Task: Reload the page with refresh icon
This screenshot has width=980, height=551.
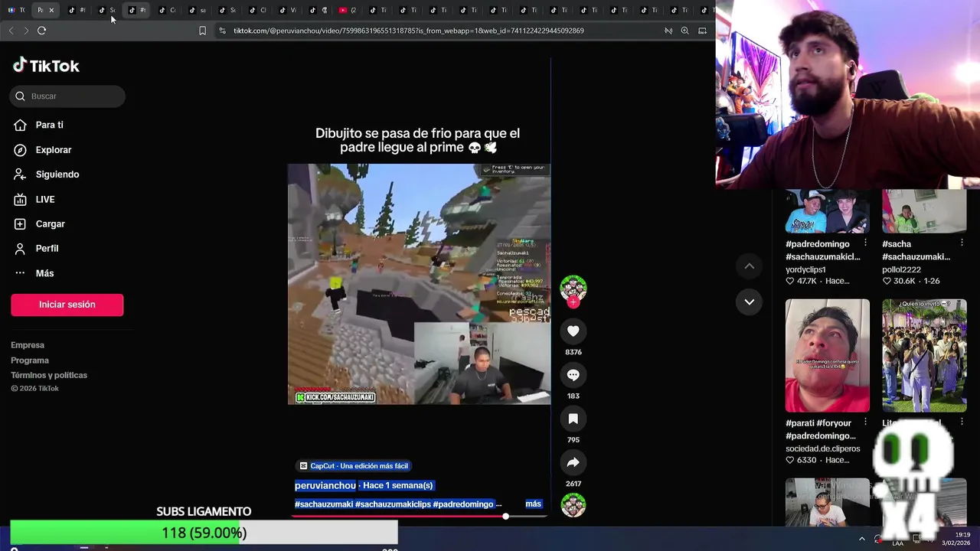Action: [x=41, y=31]
